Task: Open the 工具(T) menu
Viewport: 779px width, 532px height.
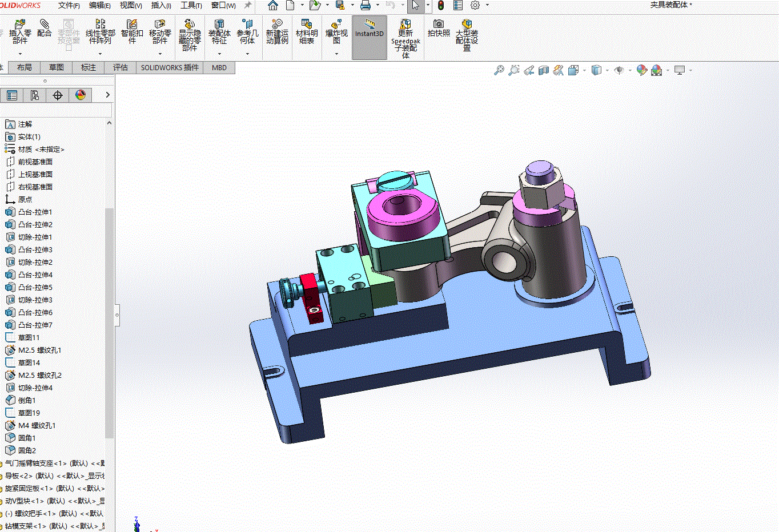Action: point(191,6)
